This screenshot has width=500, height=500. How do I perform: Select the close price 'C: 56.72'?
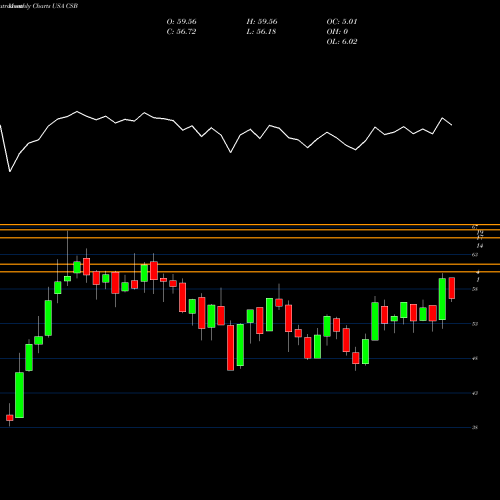pos(181,32)
